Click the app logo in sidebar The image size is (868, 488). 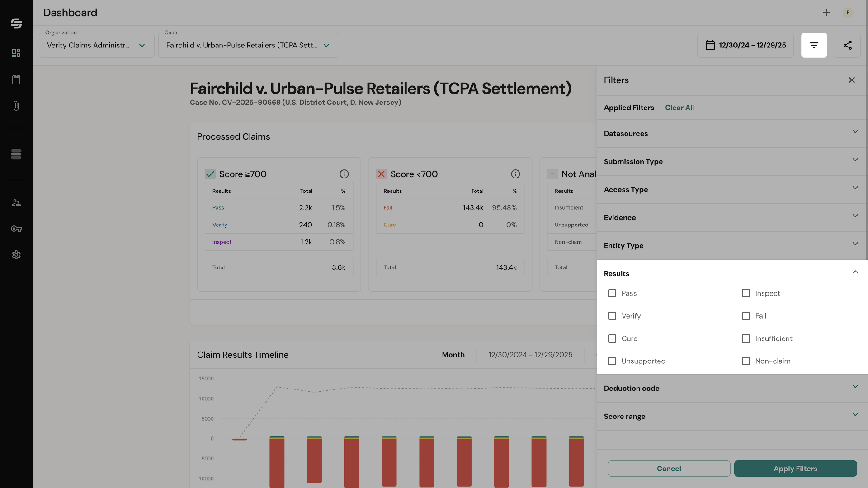point(16,23)
